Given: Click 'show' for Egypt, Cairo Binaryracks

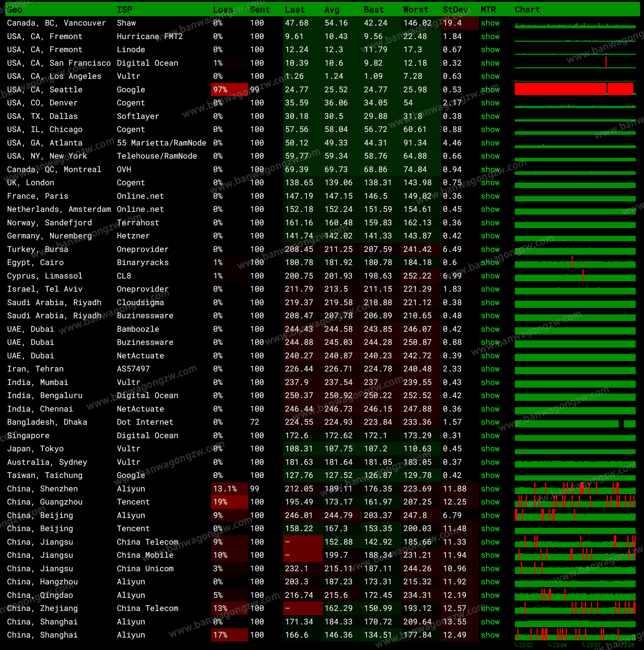Looking at the screenshot, I should point(490,263).
